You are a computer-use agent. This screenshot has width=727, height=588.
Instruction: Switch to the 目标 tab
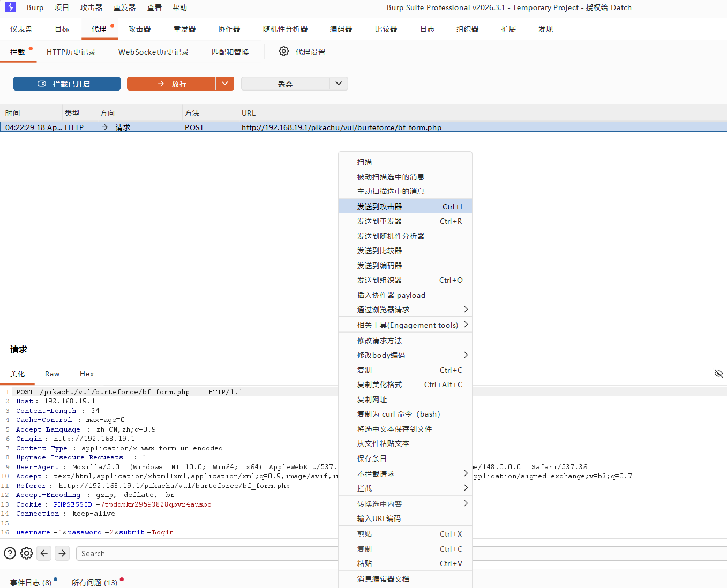[x=62, y=29]
